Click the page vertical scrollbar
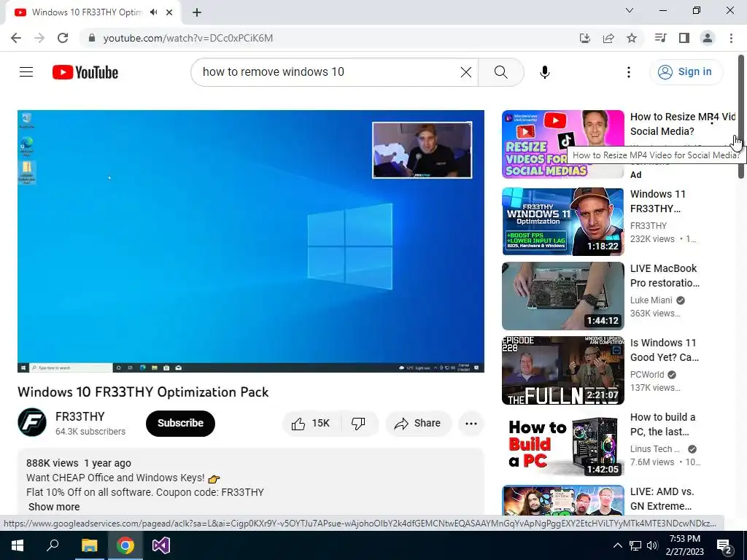Screen dimensions: 747x560 741,117
